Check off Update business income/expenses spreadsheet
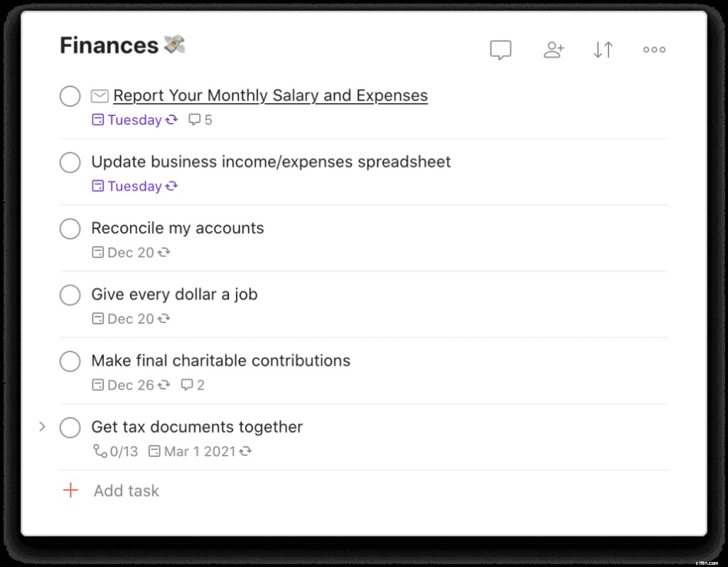The height and width of the screenshot is (567, 728). pos(70,162)
